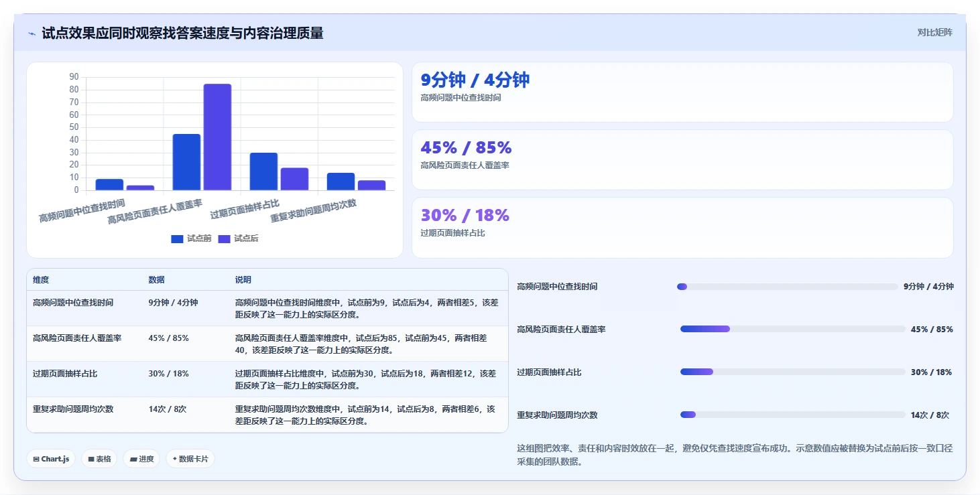Click the 试点前 bar for 高风险页面责任人覆盖率
980x495 pixels.
186,162
